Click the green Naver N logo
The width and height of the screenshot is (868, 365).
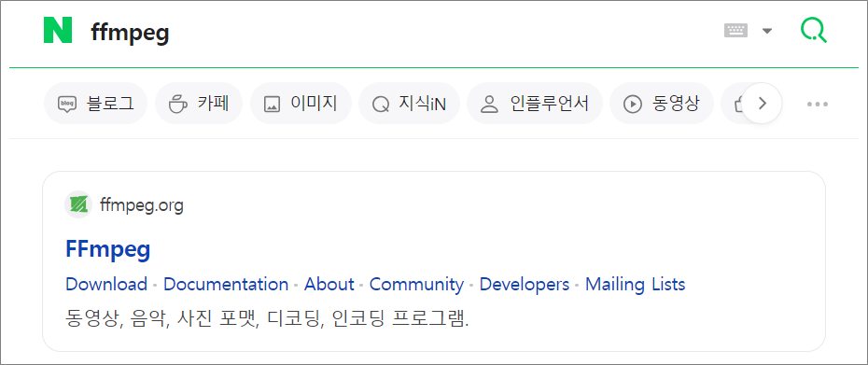(x=58, y=30)
